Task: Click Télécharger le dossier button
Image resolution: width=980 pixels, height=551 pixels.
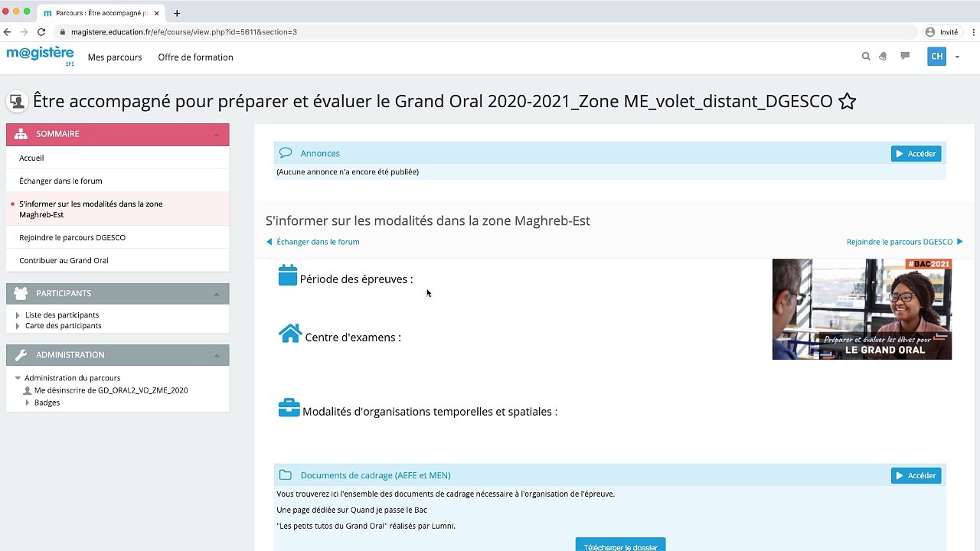Action: pyautogui.click(x=620, y=546)
